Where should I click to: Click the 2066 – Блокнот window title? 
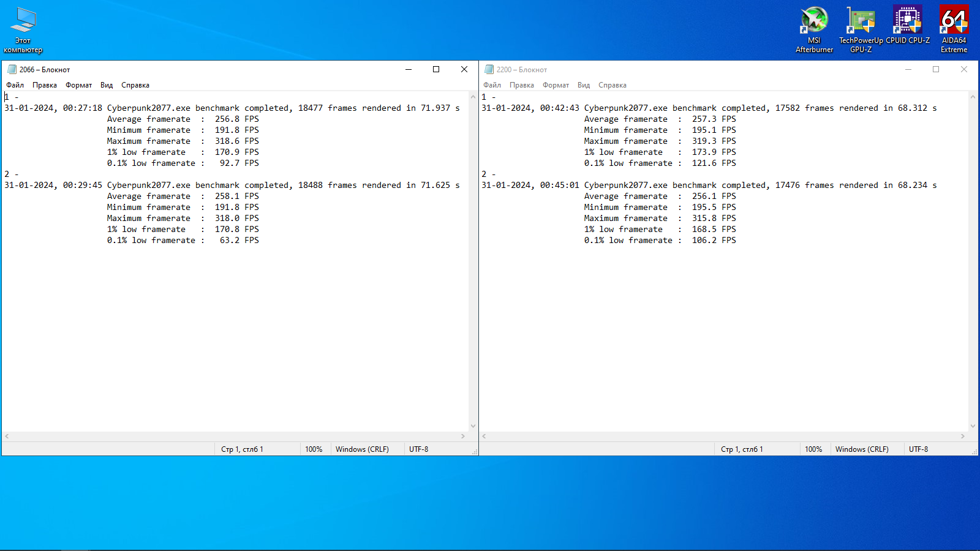(45, 70)
